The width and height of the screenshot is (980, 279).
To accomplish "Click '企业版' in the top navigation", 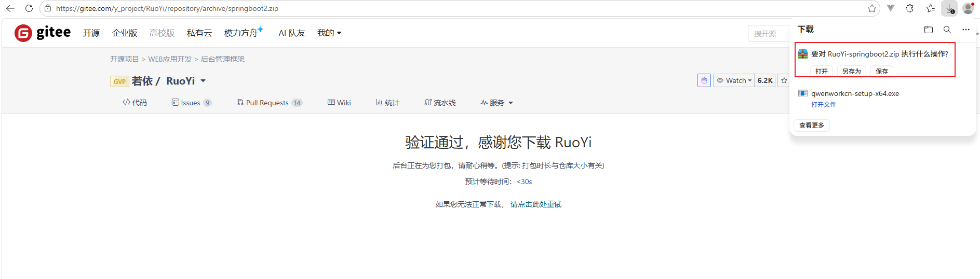I will point(125,33).
